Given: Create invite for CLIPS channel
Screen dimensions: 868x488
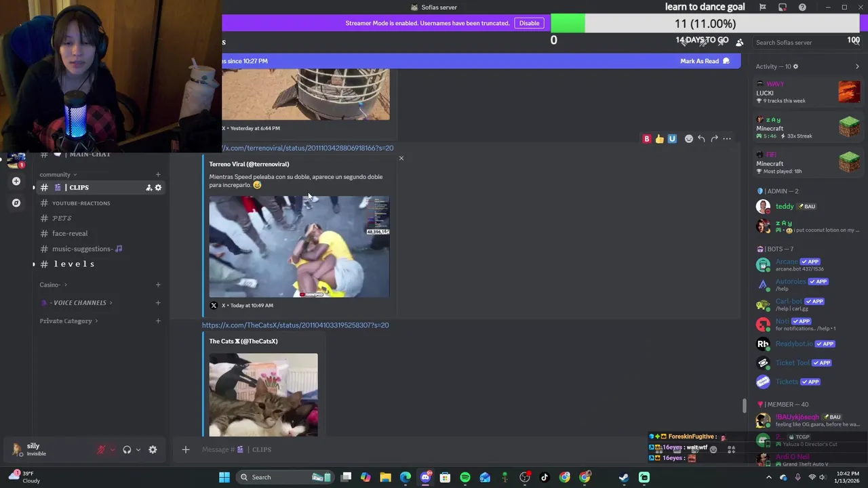Looking at the screenshot, I should click(x=149, y=188).
